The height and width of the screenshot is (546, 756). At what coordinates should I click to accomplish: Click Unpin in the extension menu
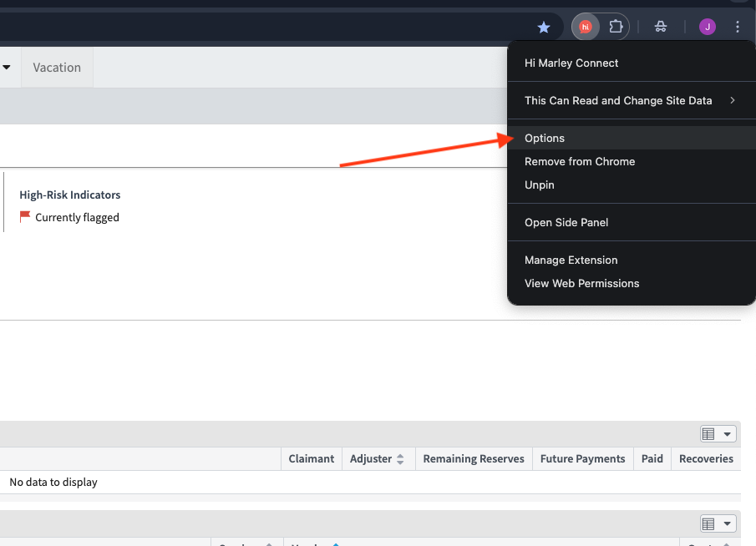coord(539,185)
